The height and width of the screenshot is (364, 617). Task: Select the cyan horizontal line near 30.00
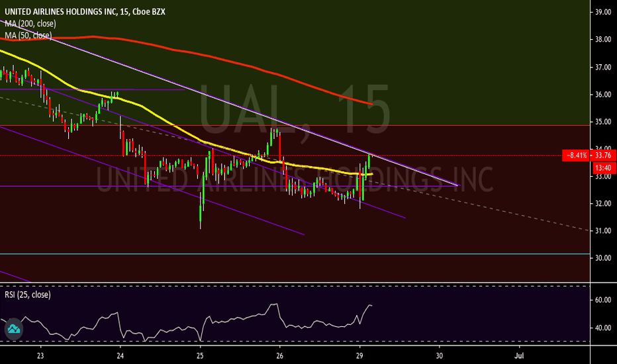click(x=295, y=254)
